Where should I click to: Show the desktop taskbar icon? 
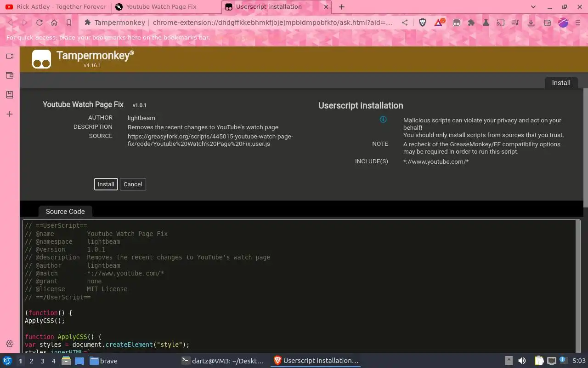[79, 361]
